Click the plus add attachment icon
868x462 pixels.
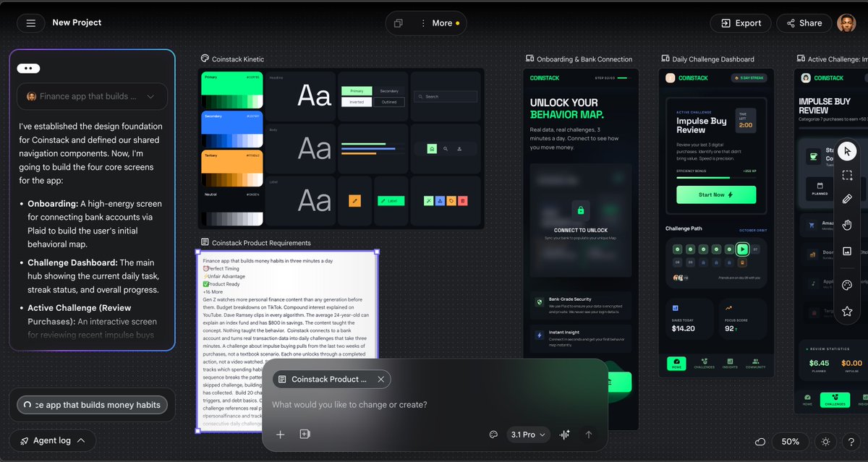pos(281,435)
